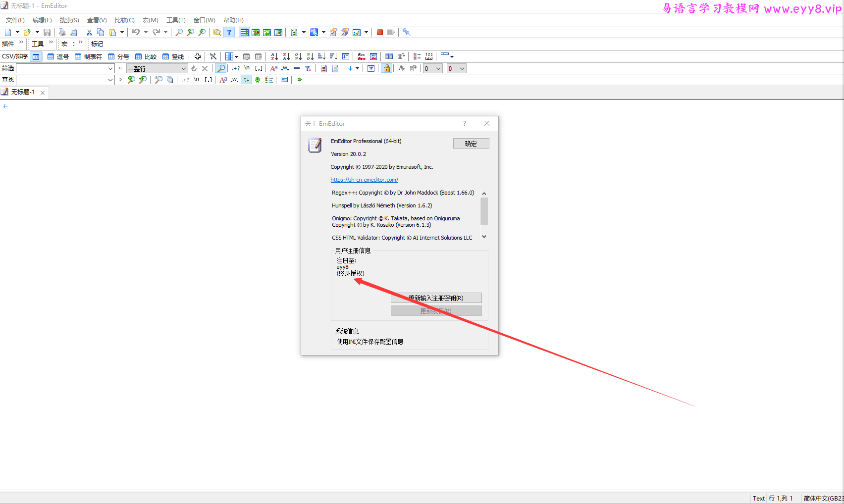Open the 帮助(H) menu
844x504 pixels.
pos(233,20)
